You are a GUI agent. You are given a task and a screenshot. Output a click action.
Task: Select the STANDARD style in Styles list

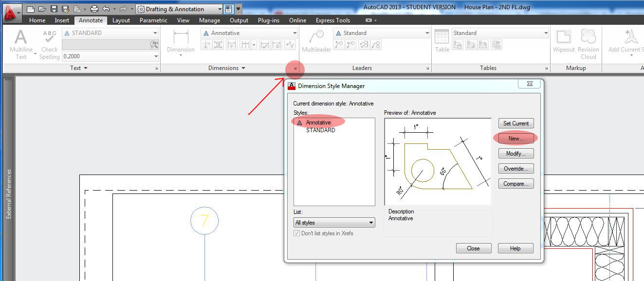coord(320,130)
